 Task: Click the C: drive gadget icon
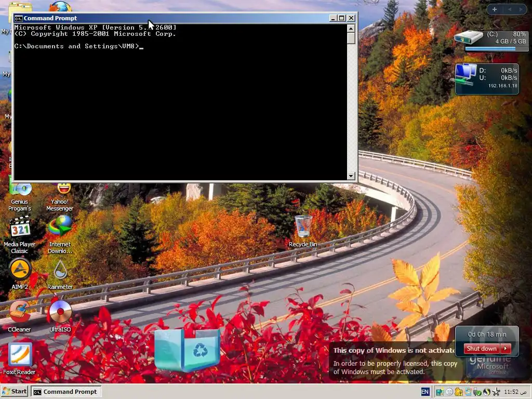468,37
